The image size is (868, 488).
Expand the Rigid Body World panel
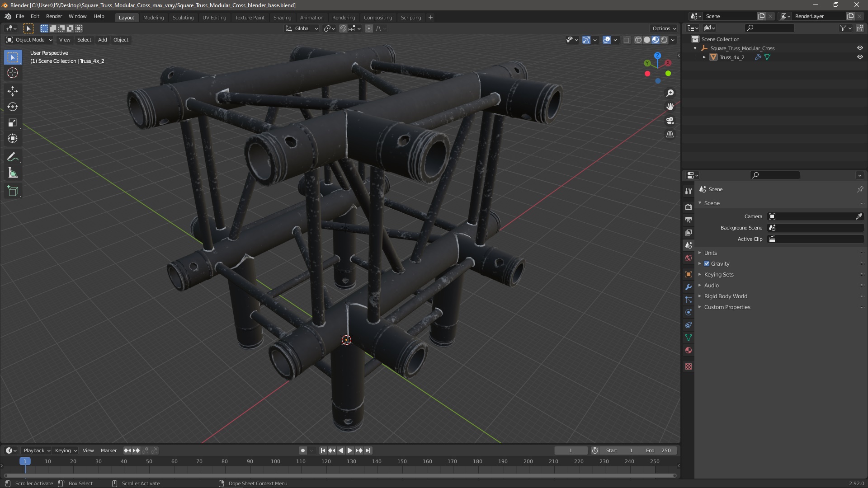coord(725,296)
